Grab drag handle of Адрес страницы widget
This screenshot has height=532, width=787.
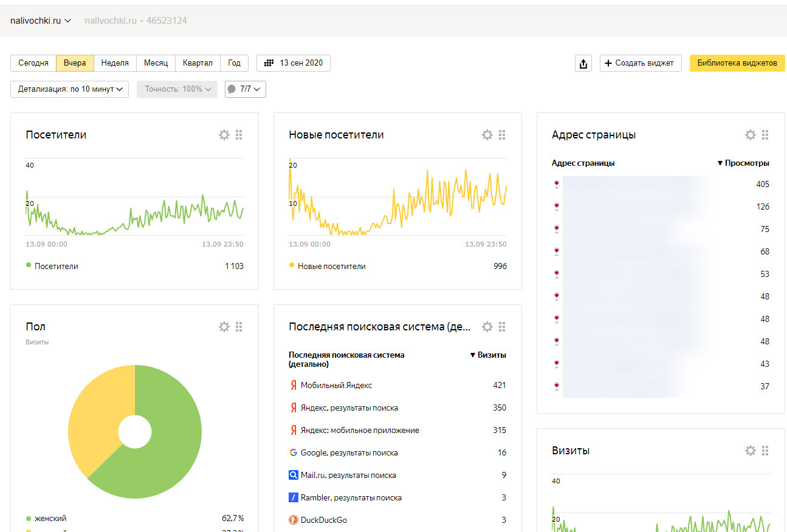click(765, 135)
